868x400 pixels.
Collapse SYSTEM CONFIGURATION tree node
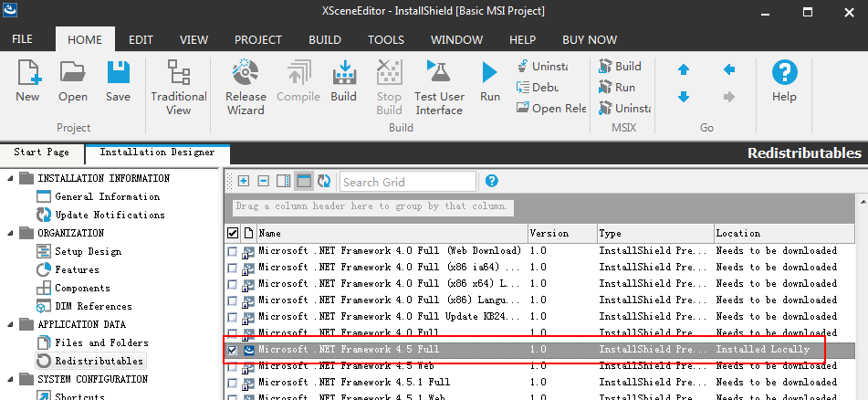pyautogui.click(x=11, y=379)
